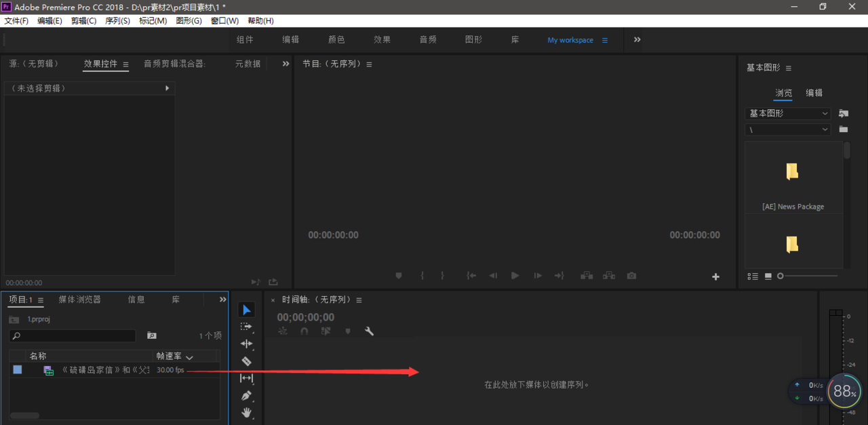Open the 基本图形 library dropdown

click(787, 114)
